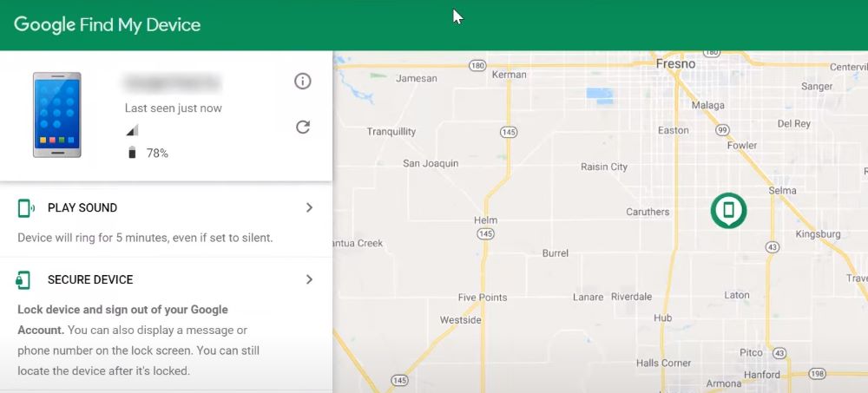868x393 pixels.
Task: Click the blurred device name
Action: (172, 83)
